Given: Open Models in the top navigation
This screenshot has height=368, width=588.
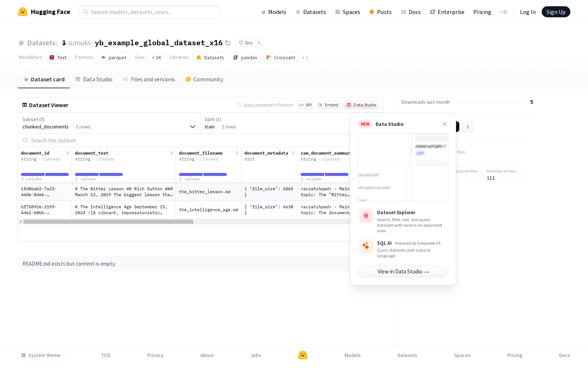Looking at the screenshot, I should click(273, 12).
